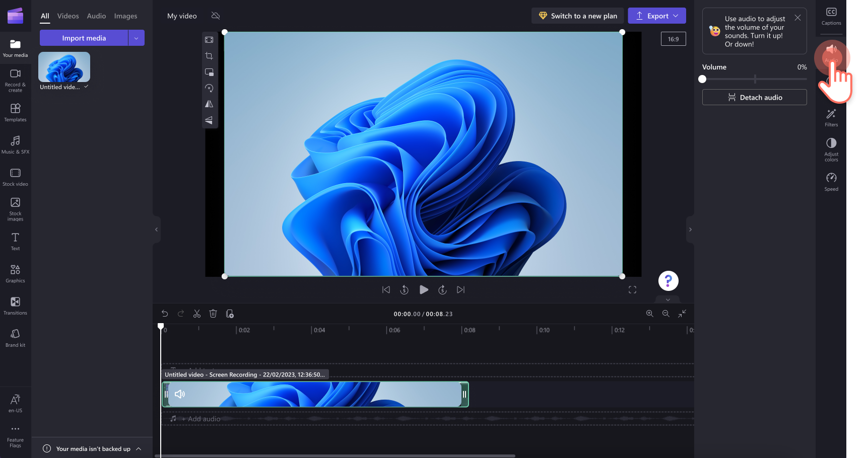This screenshot has width=868, height=458.
Task: Switch to the Images tab
Action: coord(125,16)
